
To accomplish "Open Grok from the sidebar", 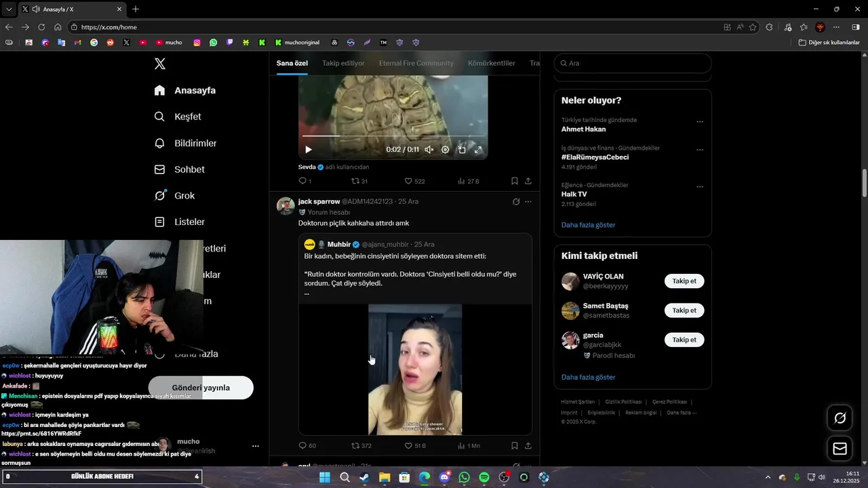I will coord(175,196).
